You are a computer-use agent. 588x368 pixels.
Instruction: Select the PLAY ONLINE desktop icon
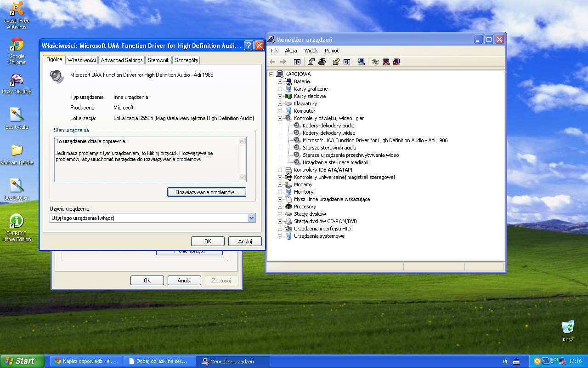pyautogui.click(x=17, y=84)
